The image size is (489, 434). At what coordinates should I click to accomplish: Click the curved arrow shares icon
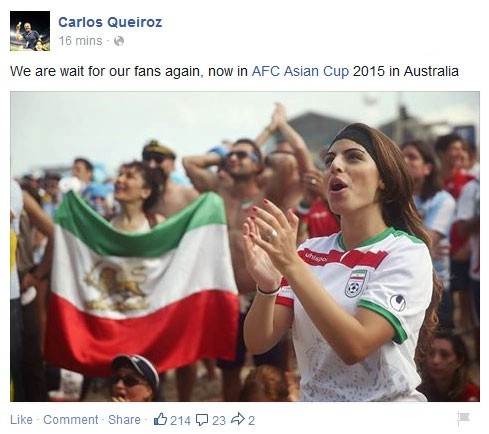(238, 419)
